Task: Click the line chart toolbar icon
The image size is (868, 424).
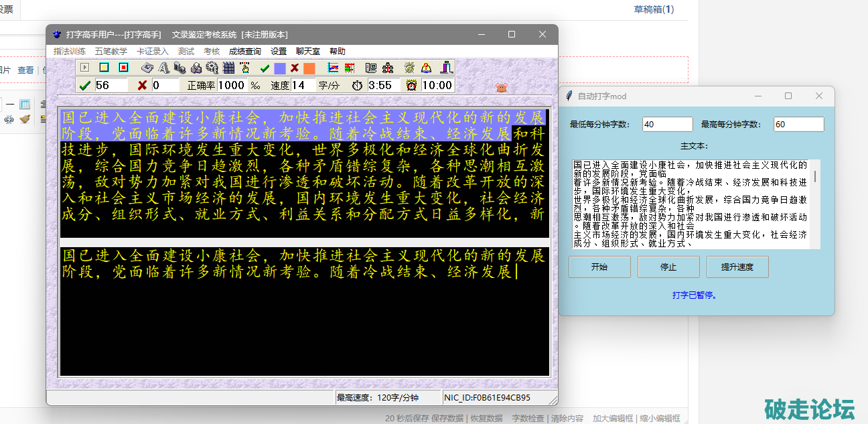Action: coord(333,68)
